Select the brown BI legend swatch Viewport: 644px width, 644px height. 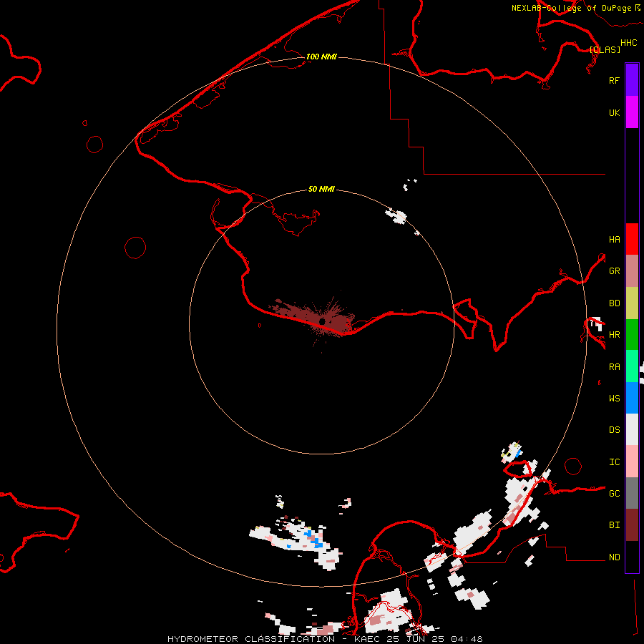coord(632,525)
